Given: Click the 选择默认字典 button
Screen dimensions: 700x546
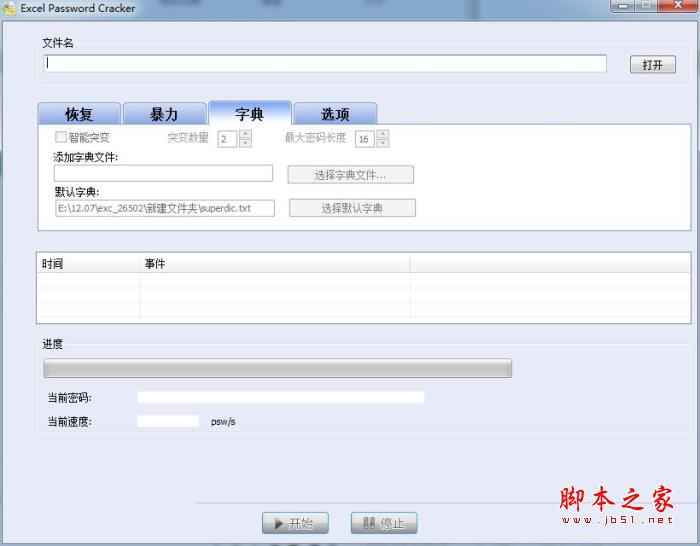Looking at the screenshot, I should click(352, 208).
